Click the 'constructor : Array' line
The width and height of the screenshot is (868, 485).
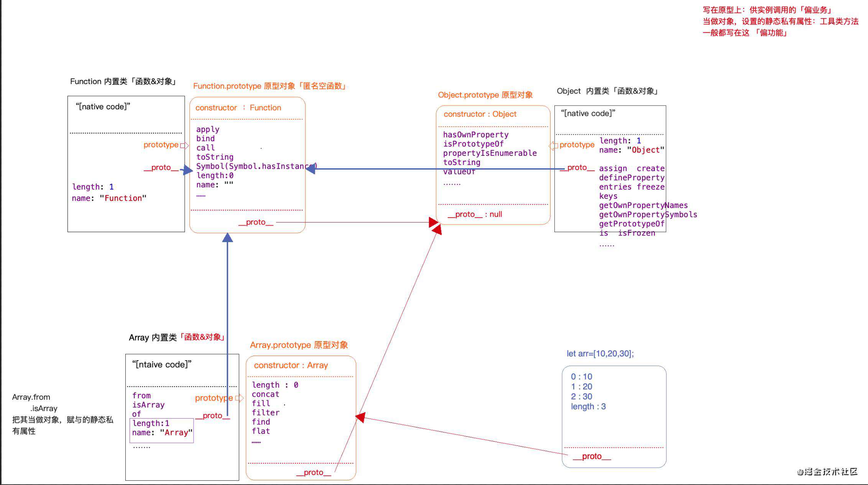point(291,365)
